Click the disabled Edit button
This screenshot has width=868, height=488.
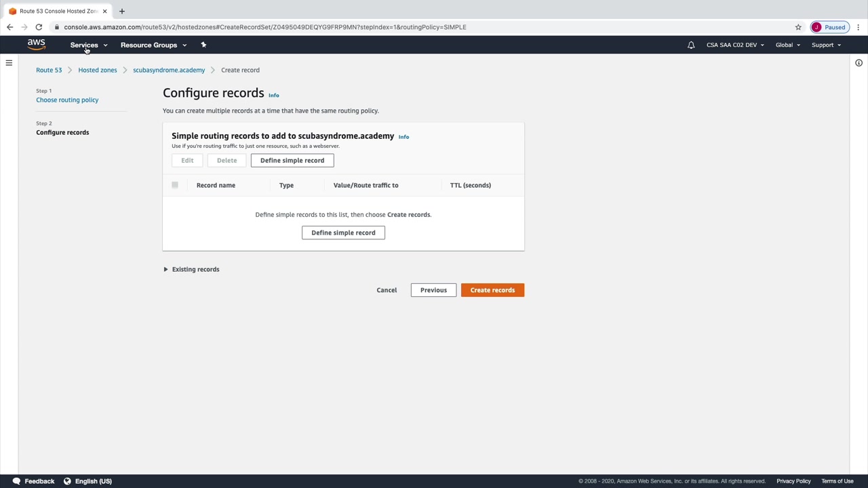coord(187,161)
